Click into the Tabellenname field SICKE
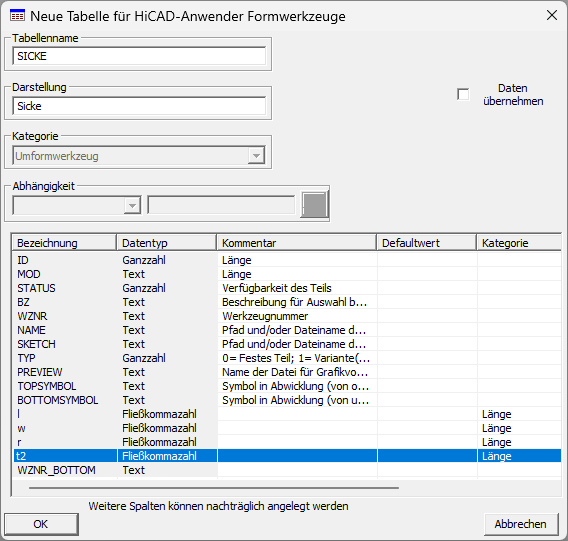 pos(139,56)
